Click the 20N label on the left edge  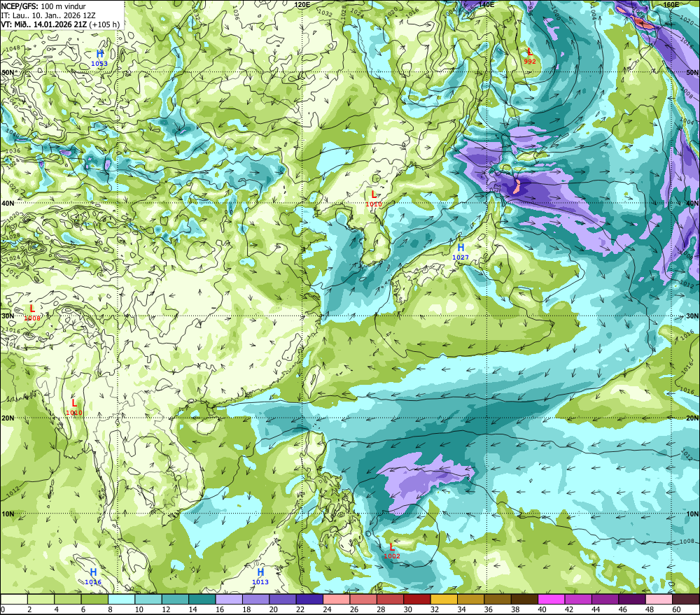click(x=8, y=418)
